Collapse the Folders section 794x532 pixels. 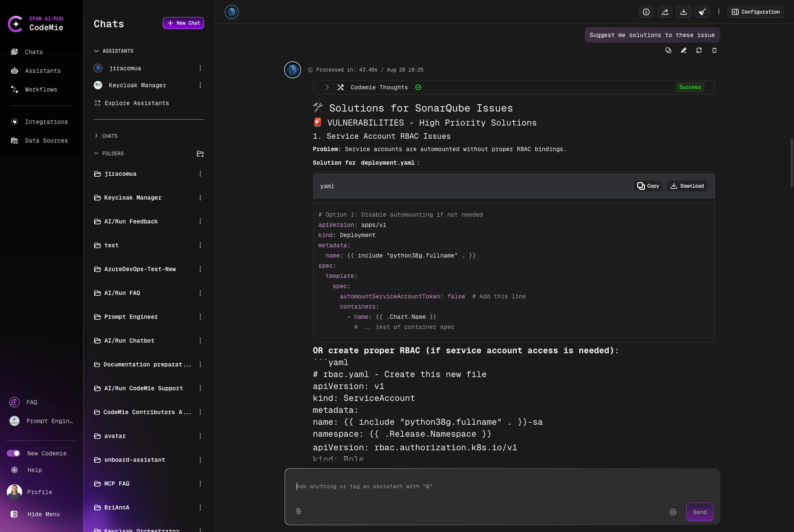click(x=96, y=154)
